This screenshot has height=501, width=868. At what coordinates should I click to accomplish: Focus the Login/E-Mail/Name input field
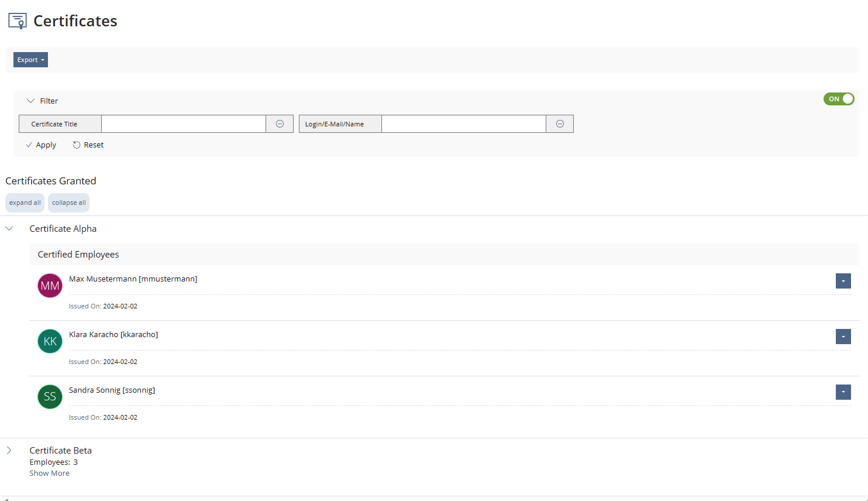tap(463, 124)
